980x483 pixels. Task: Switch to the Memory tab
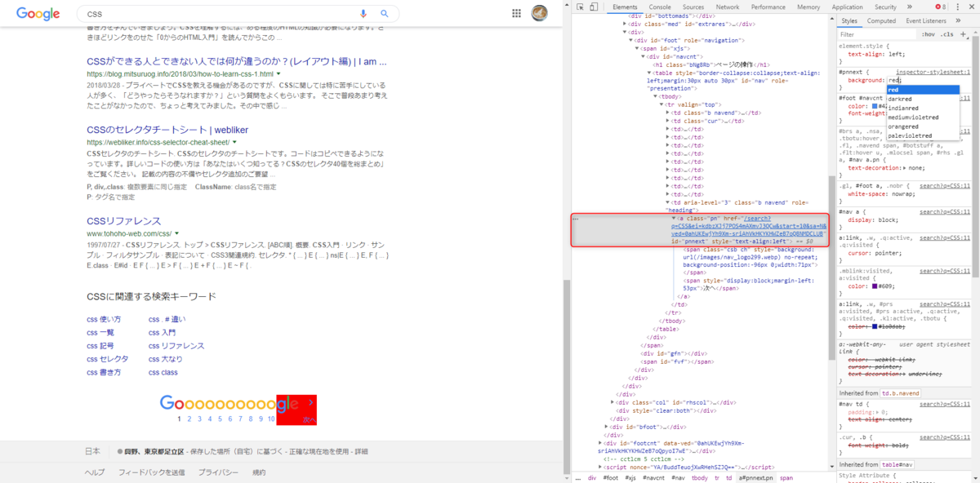[x=808, y=7]
